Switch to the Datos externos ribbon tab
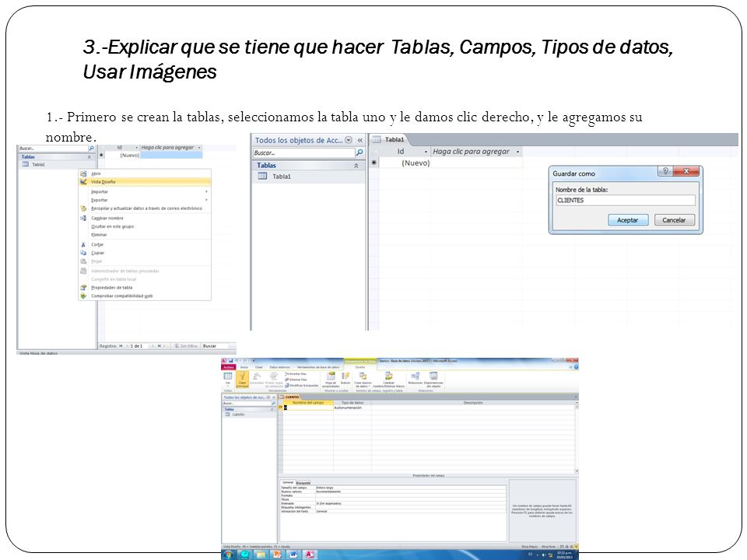This screenshot has height=560, width=747. 279,368
